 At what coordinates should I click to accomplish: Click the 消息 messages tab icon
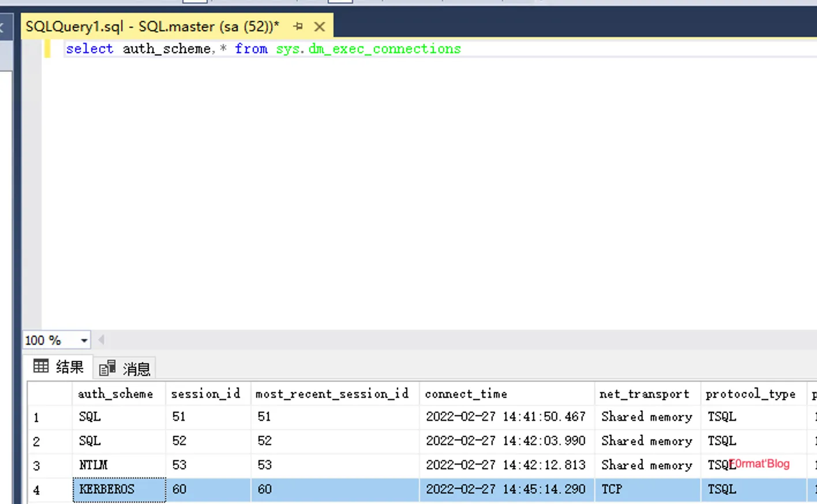click(x=107, y=368)
